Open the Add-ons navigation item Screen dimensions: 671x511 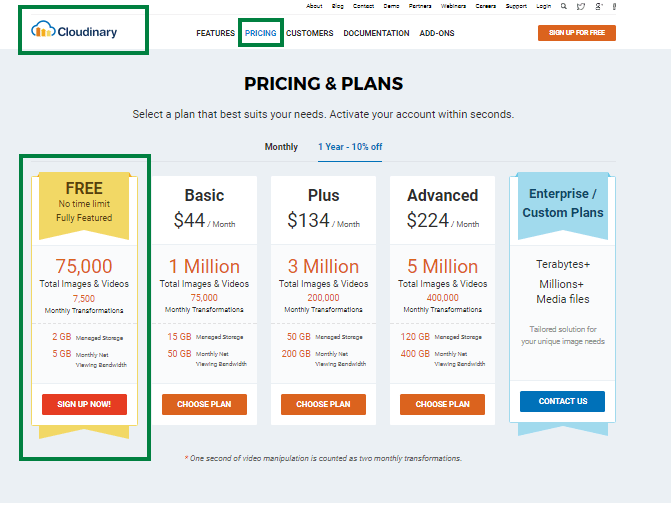pos(437,33)
